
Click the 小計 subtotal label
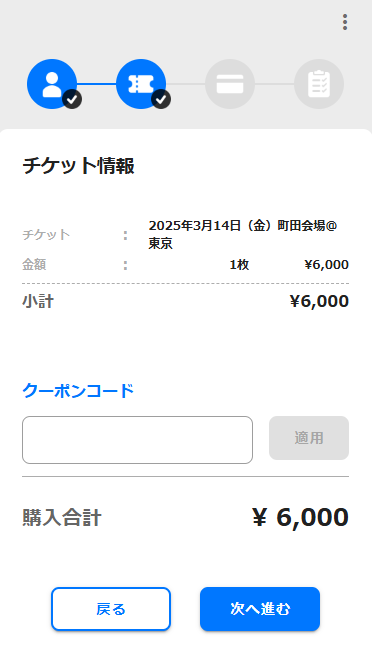38,302
